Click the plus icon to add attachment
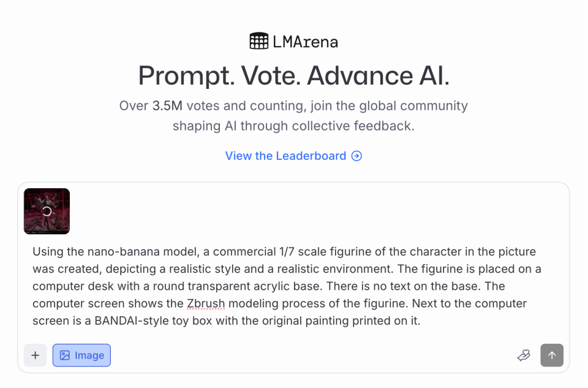Viewport: 588px width, 388px height. tap(35, 356)
